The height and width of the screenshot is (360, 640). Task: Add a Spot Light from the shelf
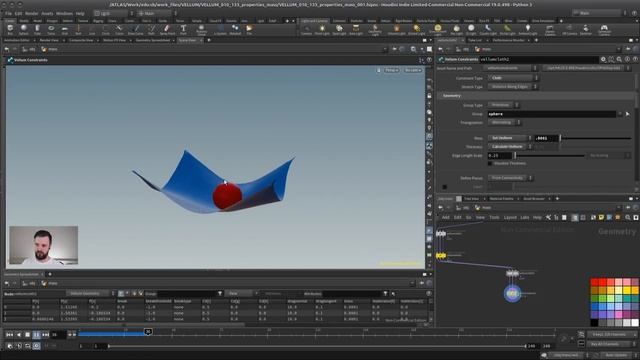pyautogui.click(x=339, y=29)
